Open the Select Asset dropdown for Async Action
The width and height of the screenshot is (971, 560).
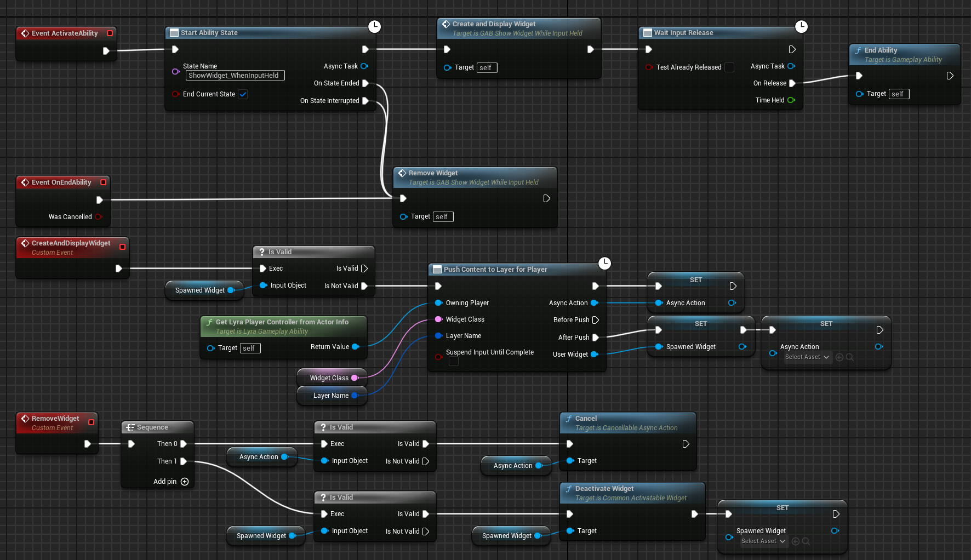coord(807,357)
